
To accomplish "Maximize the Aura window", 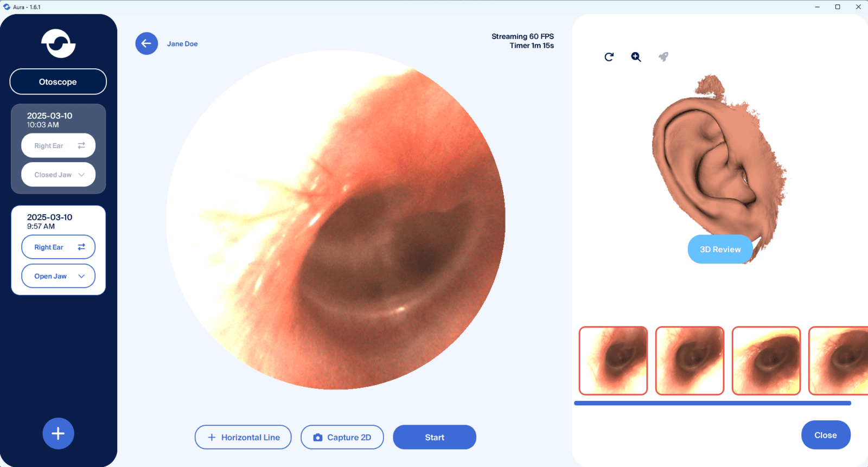I will [838, 7].
